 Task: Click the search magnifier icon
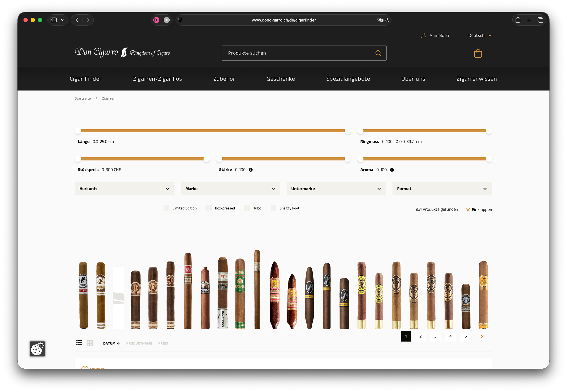(378, 53)
